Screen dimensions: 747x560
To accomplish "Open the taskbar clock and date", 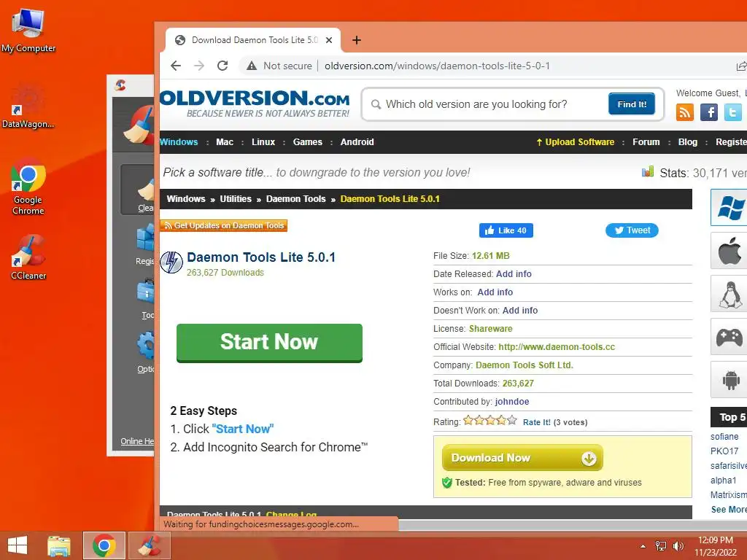I will click(x=715, y=546).
